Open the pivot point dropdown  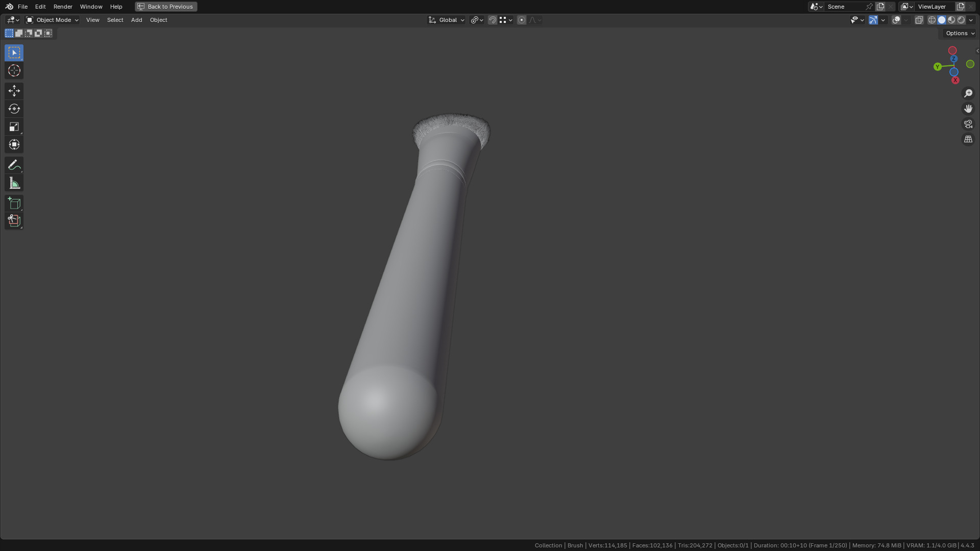pyautogui.click(x=477, y=20)
